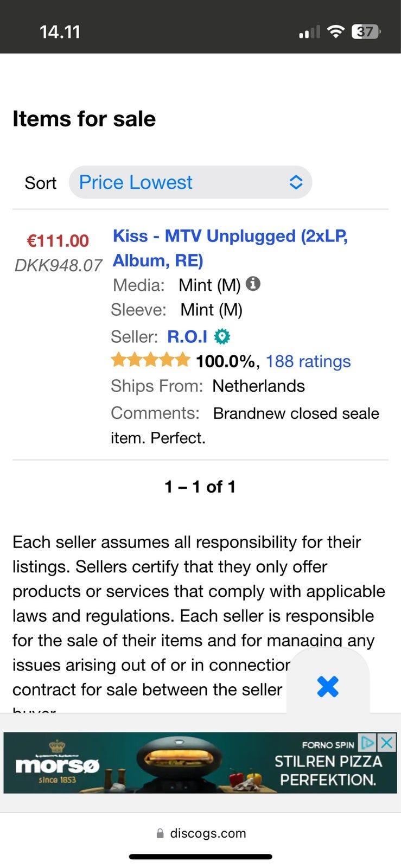Image resolution: width=401 pixels, height=868 pixels.
Task: Click the up-down chevrons in the sort selector
Action: click(296, 182)
